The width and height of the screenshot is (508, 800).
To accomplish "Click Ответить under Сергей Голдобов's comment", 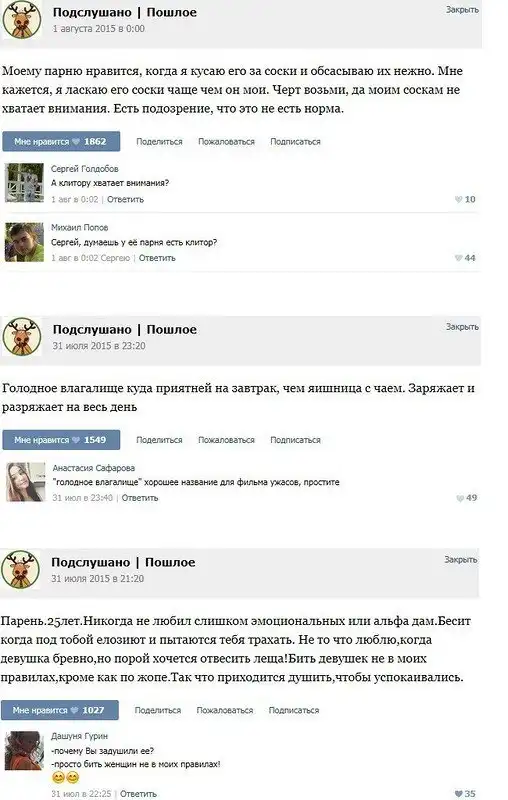I will pos(125,199).
